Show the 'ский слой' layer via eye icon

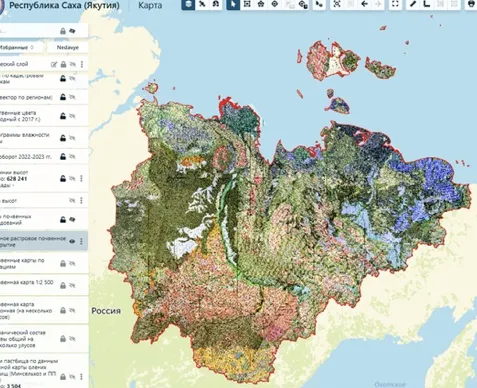pos(72,64)
